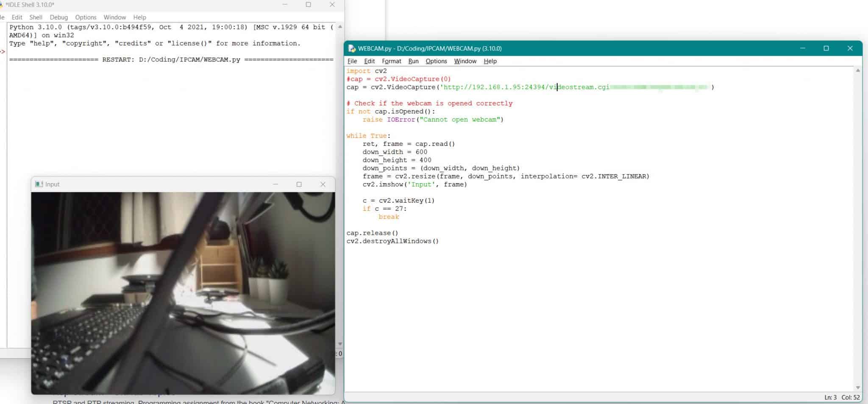Click the scroll-up arrow in the Shell window

point(339,27)
